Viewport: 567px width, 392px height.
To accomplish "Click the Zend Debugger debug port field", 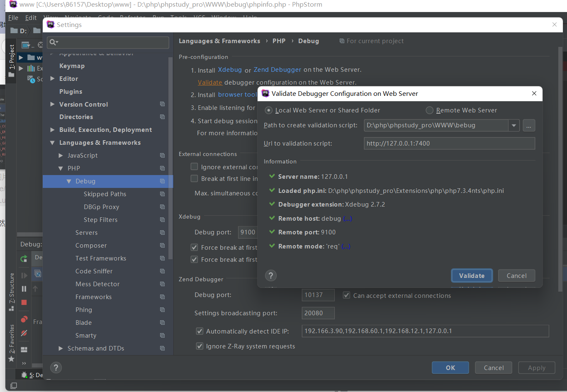I will pyautogui.click(x=318, y=295).
